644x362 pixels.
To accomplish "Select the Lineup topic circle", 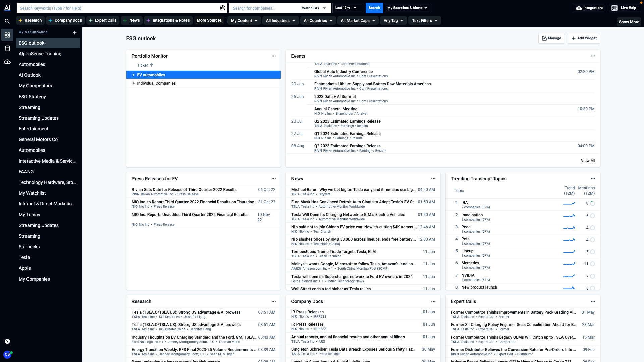I will [x=593, y=252].
